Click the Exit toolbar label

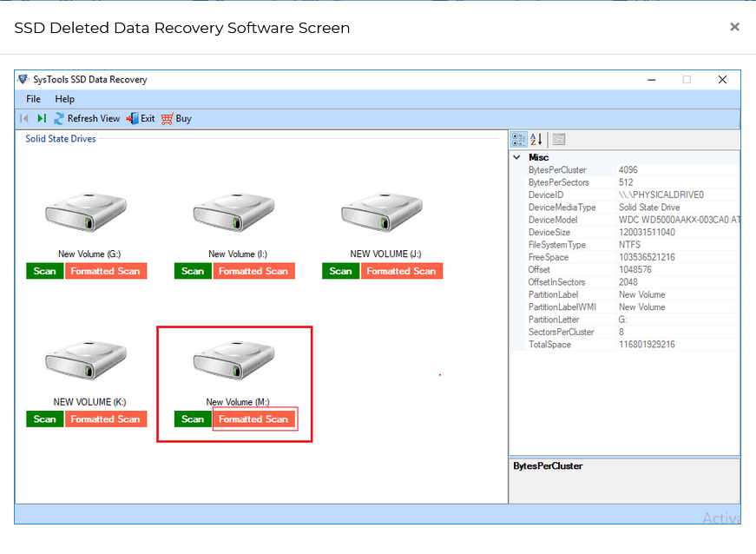[x=148, y=119]
